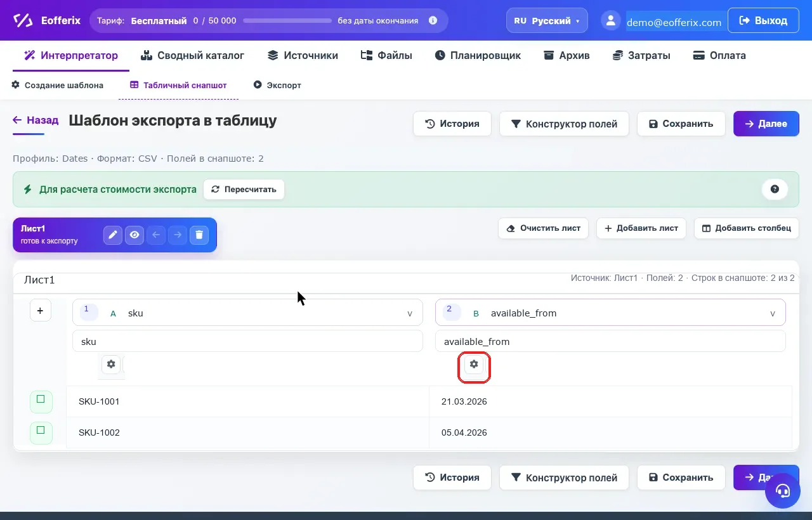Click the 21.03.2026 date cell
This screenshot has width=812, height=520.
point(610,401)
